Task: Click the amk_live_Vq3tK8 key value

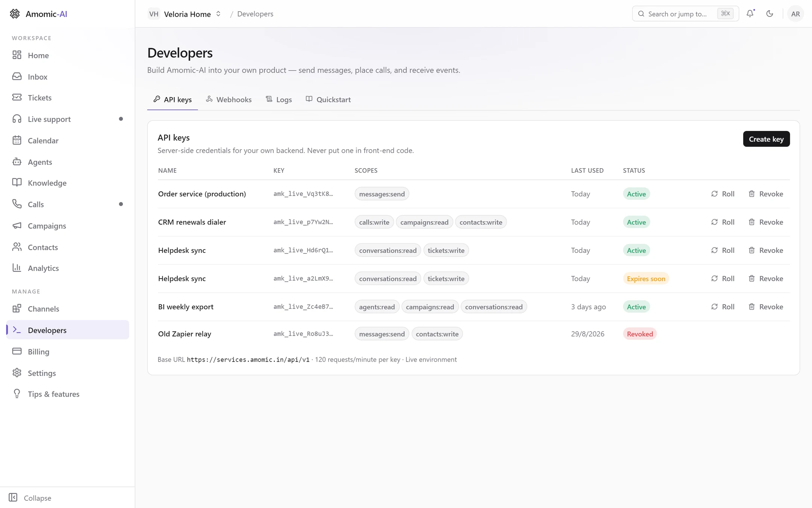Action: 303,194
